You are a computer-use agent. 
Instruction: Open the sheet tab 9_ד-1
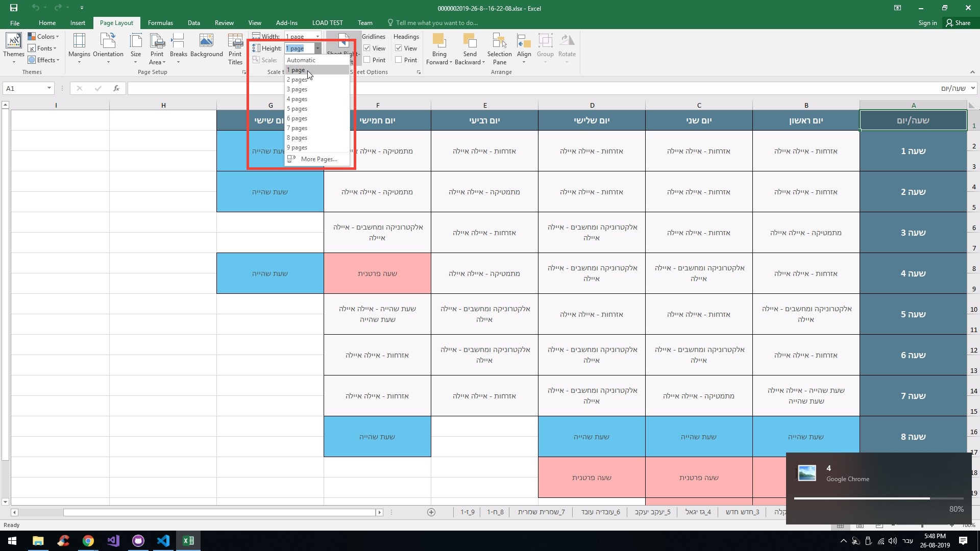click(x=468, y=512)
